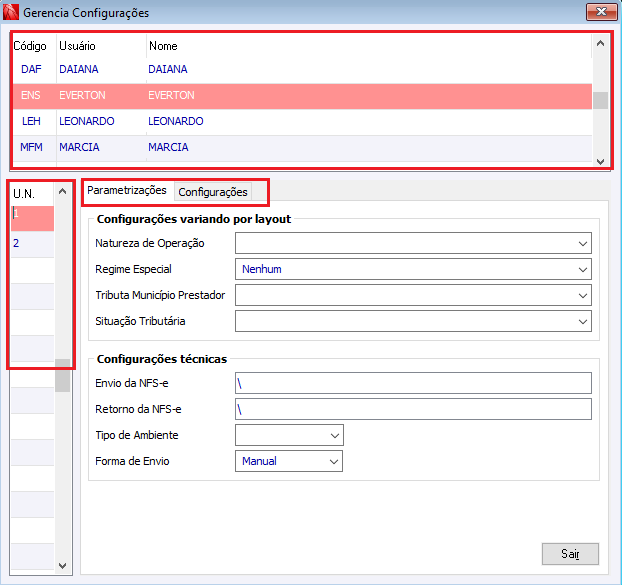Click user list scroll up arrow
Screen dimensions: 622x585
[x=600, y=43]
